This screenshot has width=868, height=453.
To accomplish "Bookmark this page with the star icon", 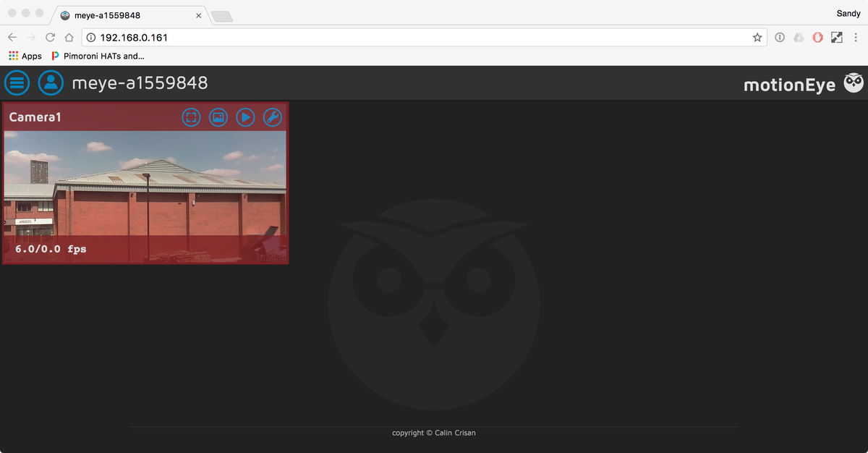I will (x=757, y=37).
